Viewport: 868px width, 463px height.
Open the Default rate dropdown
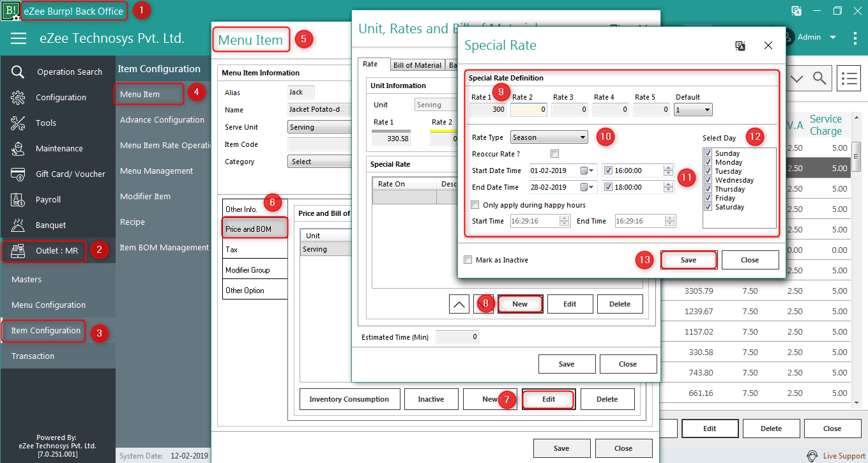click(694, 110)
